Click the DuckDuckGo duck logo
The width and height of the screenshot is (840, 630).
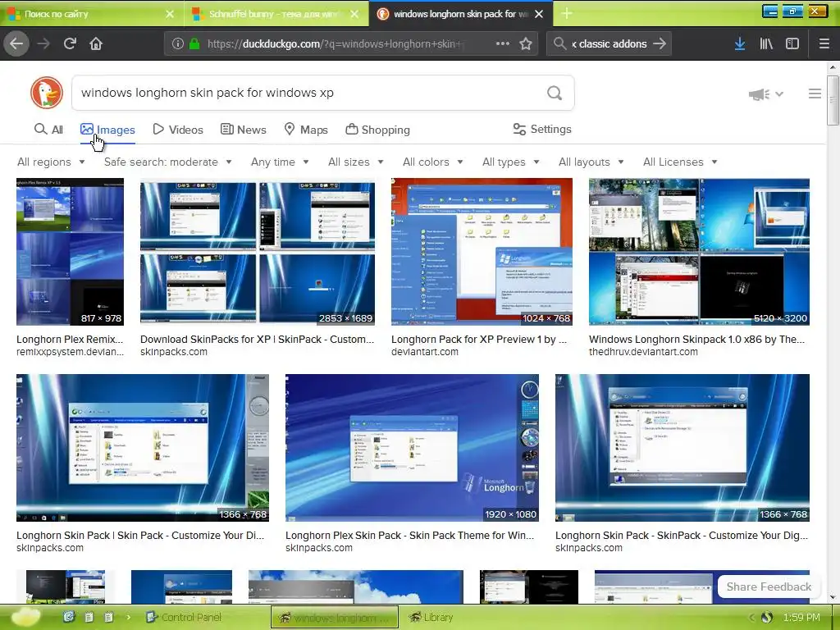(47, 93)
